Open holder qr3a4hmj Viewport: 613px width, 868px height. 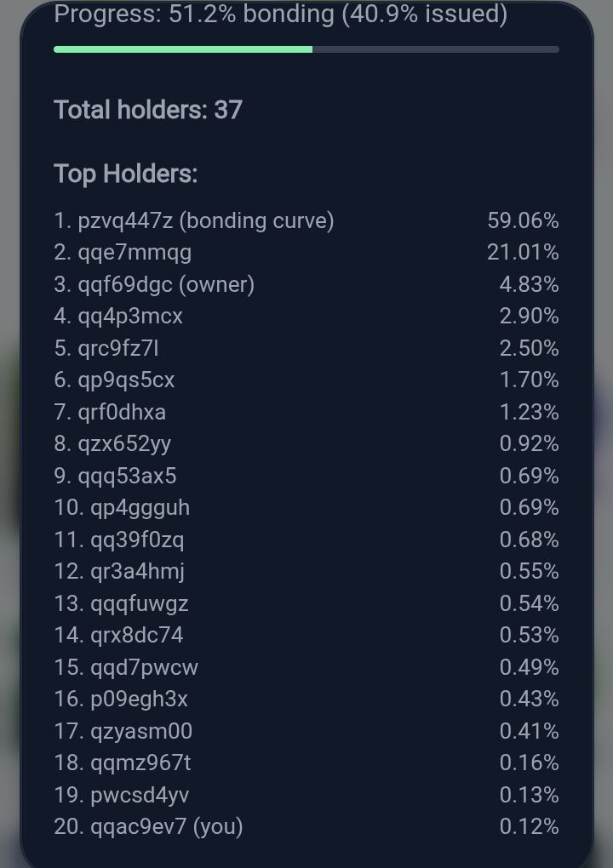coord(306,571)
